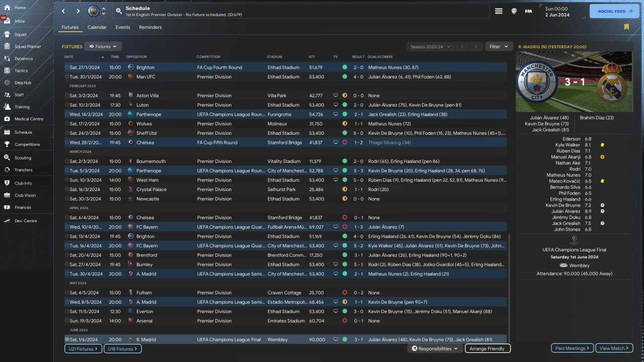Open the Inbox with 149 unread
Screen dimensions: 644x362
click(7, 21)
